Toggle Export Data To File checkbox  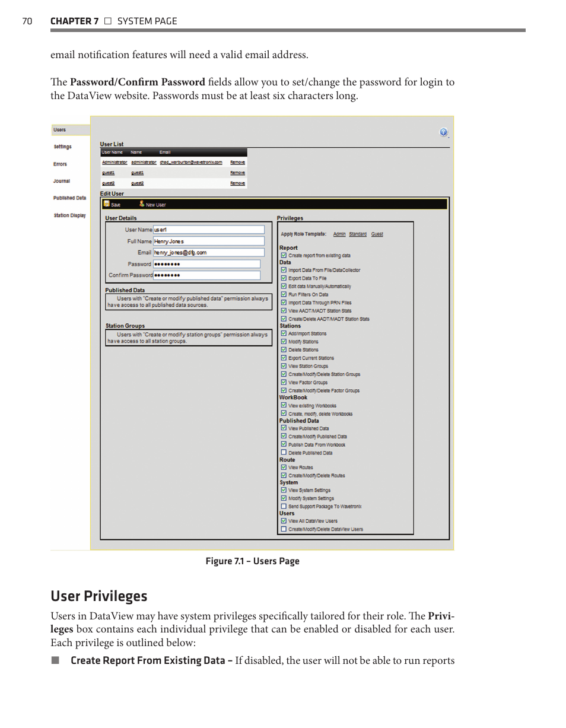pyautogui.click(x=284, y=278)
